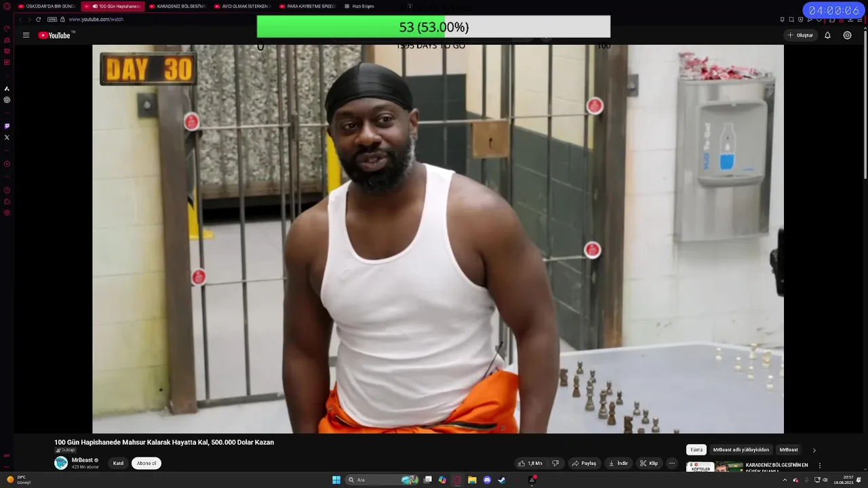The width and height of the screenshot is (868, 488).
Task: Open the YouTube account avatar menu
Action: (847, 35)
